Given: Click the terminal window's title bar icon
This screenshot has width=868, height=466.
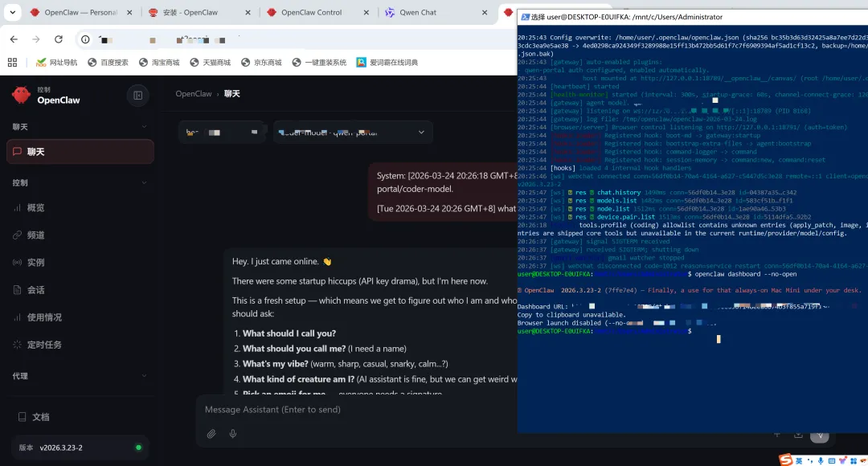Looking at the screenshot, I should [525, 17].
